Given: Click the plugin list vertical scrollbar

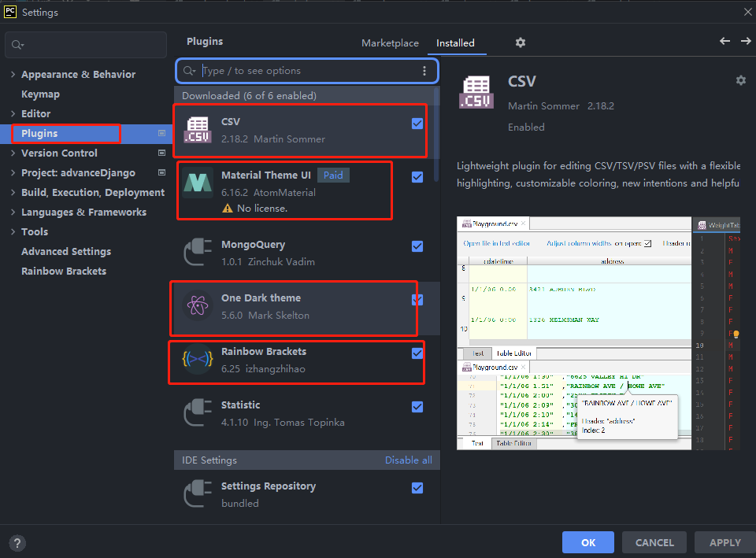Looking at the screenshot, I should coord(436,135).
